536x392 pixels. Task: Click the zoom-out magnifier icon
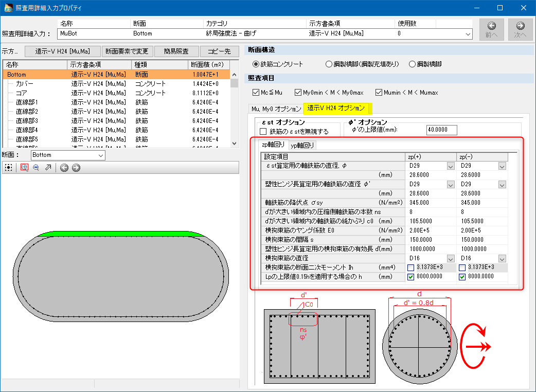[x=36, y=168]
